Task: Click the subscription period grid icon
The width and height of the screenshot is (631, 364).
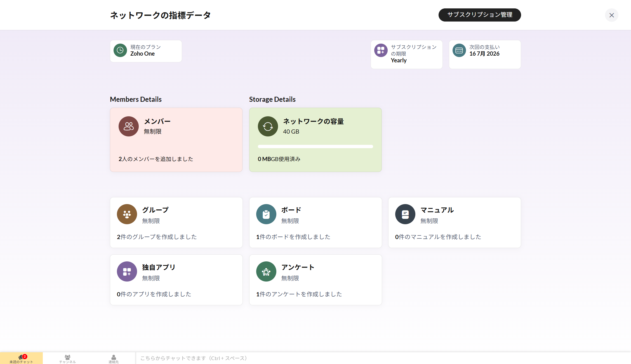Action: [381, 50]
